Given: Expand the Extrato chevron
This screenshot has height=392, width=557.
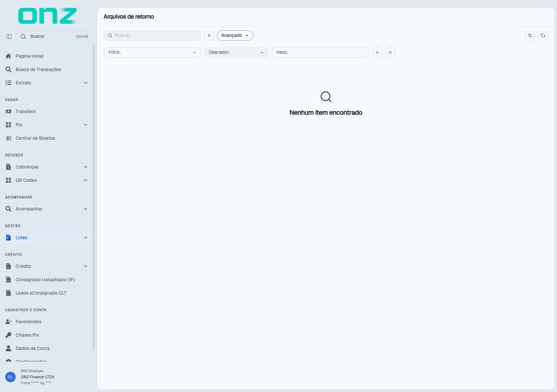Looking at the screenshot, I should click(86, 83).
